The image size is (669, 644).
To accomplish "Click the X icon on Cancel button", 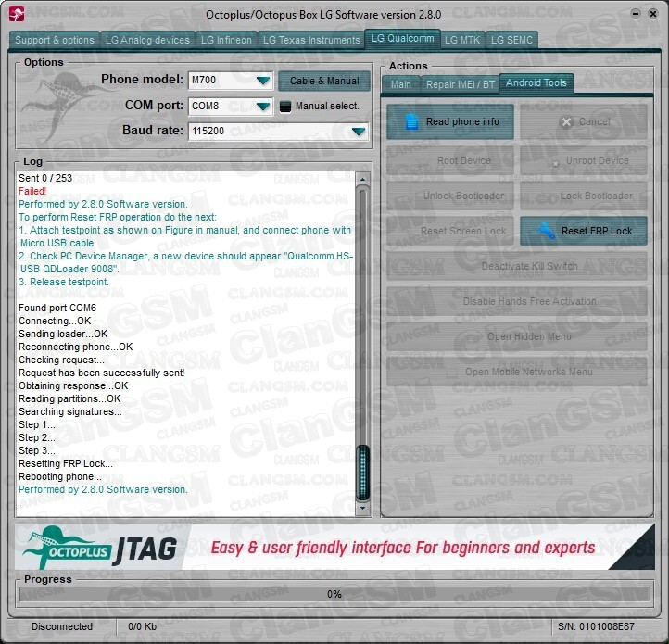I will (566, 122).
